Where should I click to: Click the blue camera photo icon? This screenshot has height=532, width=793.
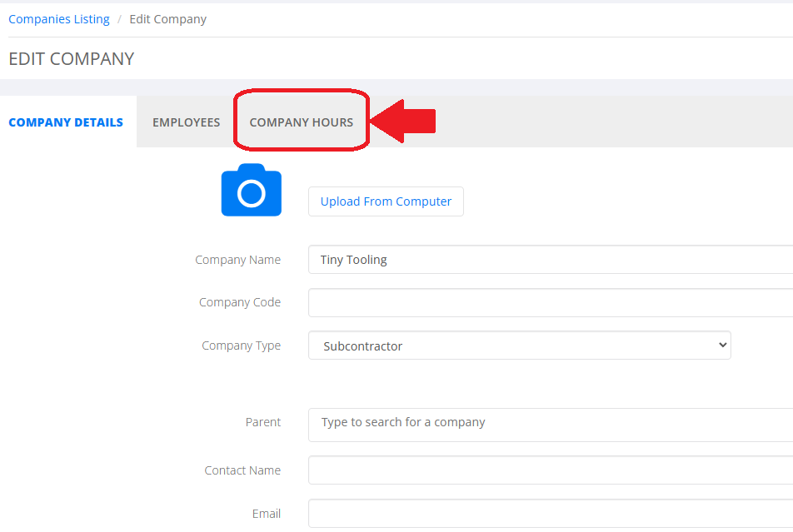252,190
